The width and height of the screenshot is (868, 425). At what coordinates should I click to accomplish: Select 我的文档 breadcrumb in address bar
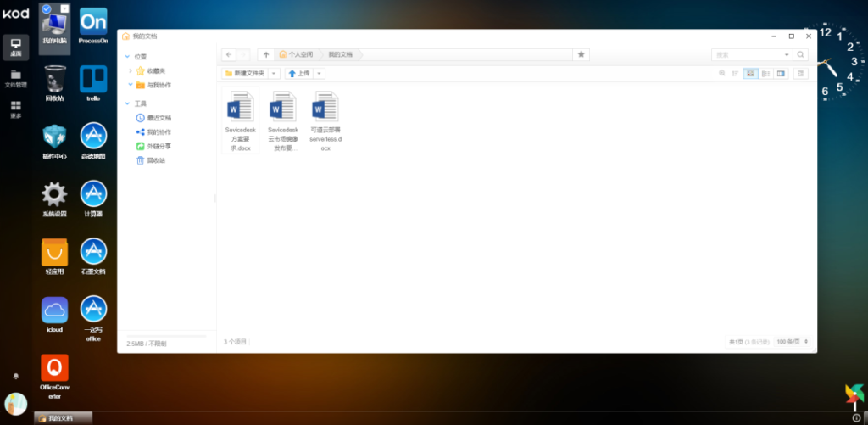pyautogui.click(x=340, y=55)
